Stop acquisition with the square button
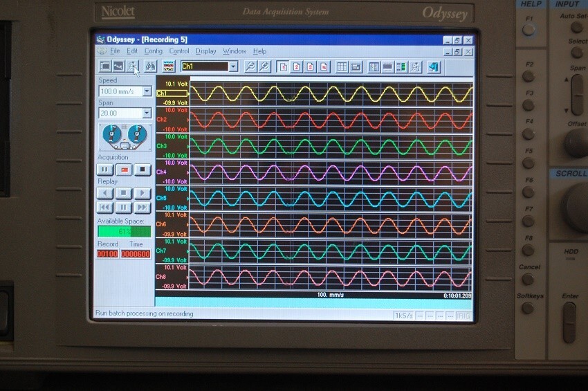This screenshot has height=391, width=588. [x=143, y=170]
